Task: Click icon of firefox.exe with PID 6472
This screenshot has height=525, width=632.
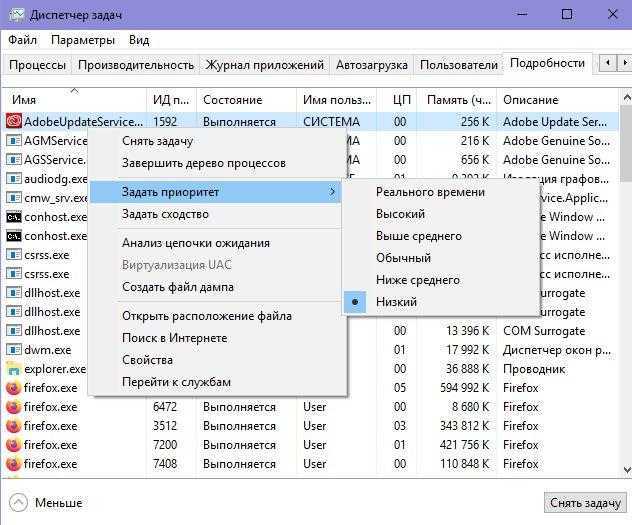Action: pyautogui.click(x=13, y=407)
